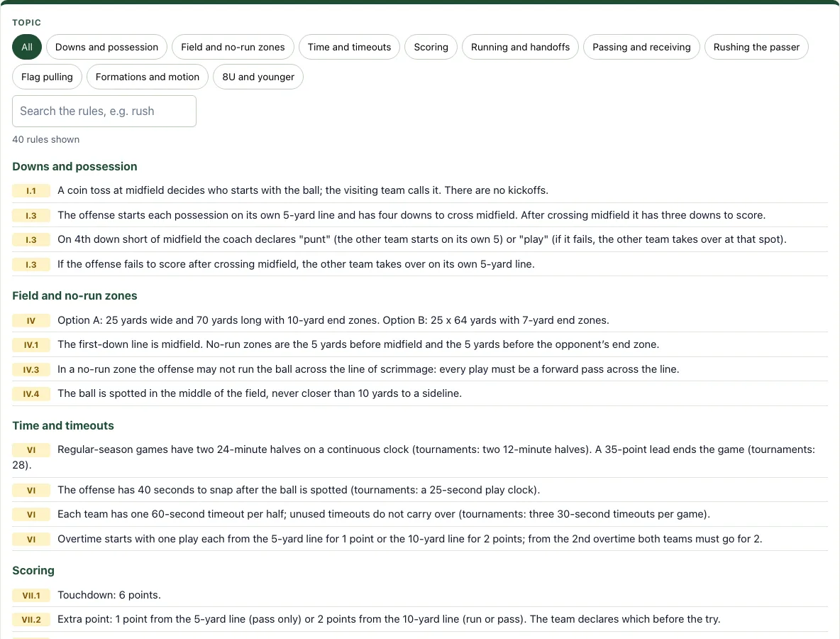Click the coin toss at midfield rule
This screenshot has width=840, height=639.
[x=303, y=190]
